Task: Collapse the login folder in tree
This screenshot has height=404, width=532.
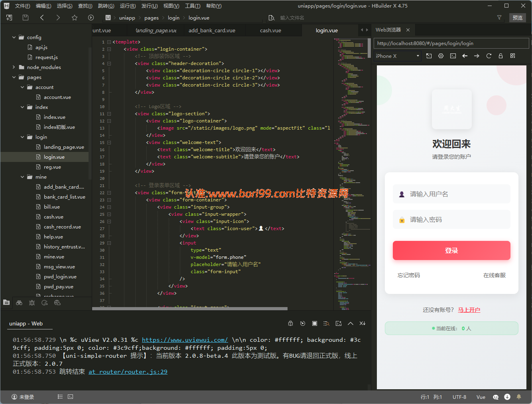Action: 22,137
